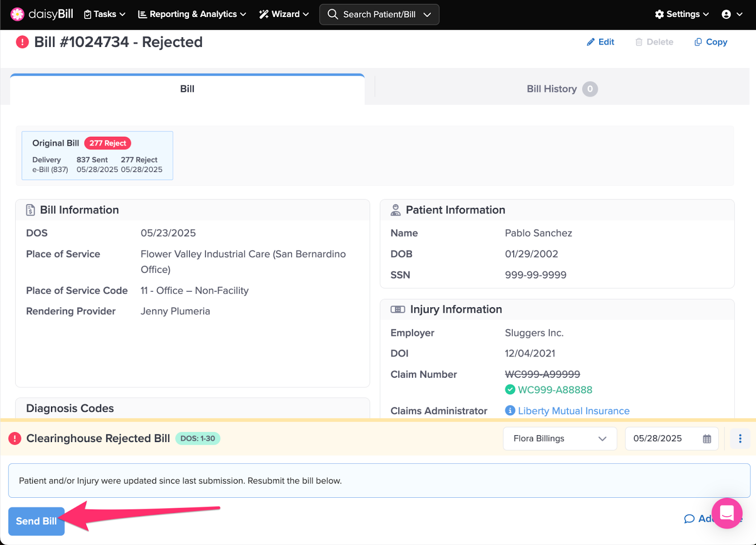The height and width of the screenshot is (545, 756).
Task: Switch to the Bill History tab
Action: pyautogui.click(x=562, y=89)
